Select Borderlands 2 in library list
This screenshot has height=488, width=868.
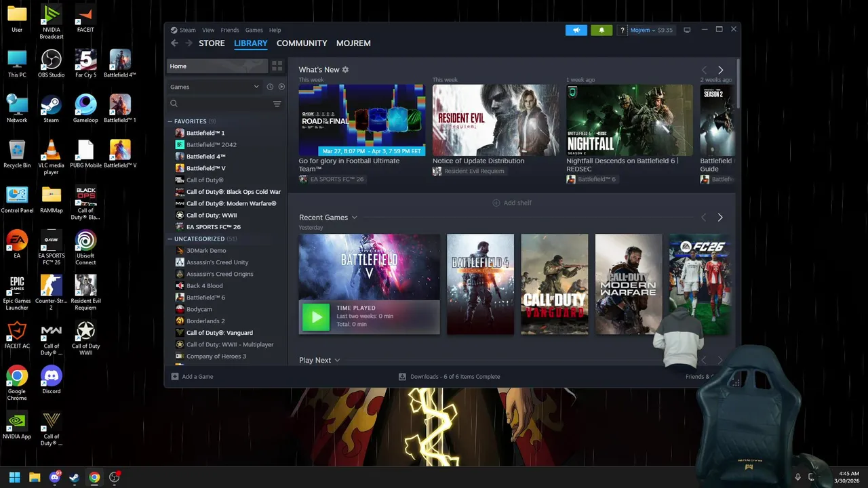click(205, 321)
